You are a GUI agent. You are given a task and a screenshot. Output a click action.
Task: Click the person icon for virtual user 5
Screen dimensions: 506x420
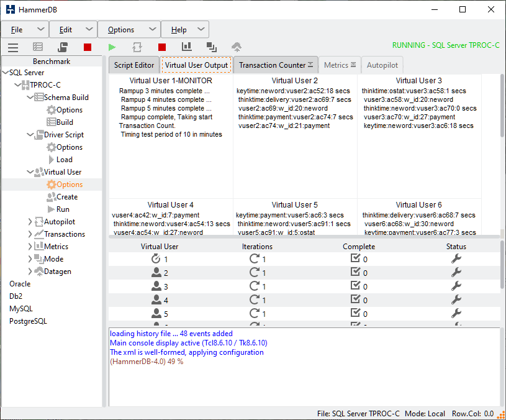pyautogui.click(x=156, y=314)
